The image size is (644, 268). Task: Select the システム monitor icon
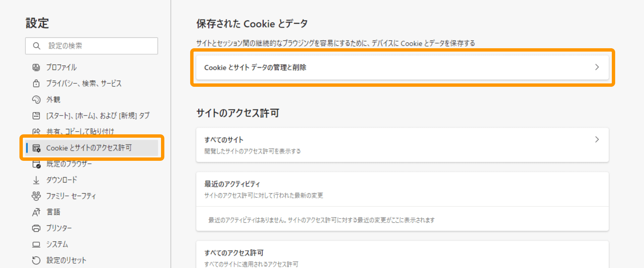click(x=36, y=244)
